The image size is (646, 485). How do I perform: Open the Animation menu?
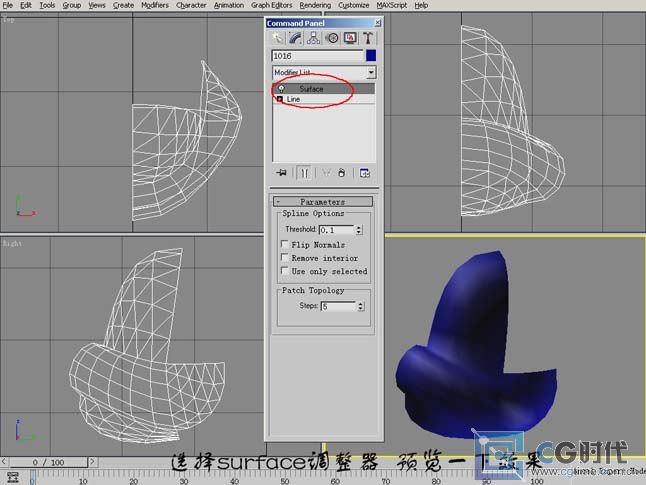coord(229,5)
